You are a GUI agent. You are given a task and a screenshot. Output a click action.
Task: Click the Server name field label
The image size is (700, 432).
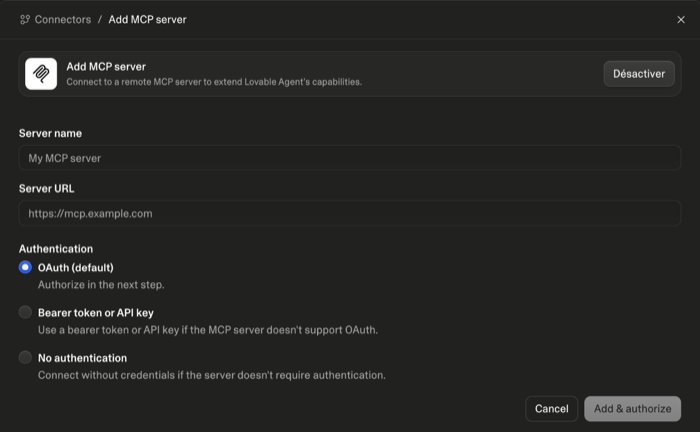(50, 133)
